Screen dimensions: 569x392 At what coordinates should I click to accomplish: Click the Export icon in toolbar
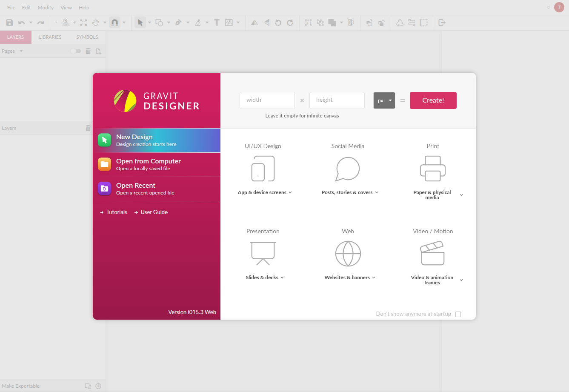442,23
